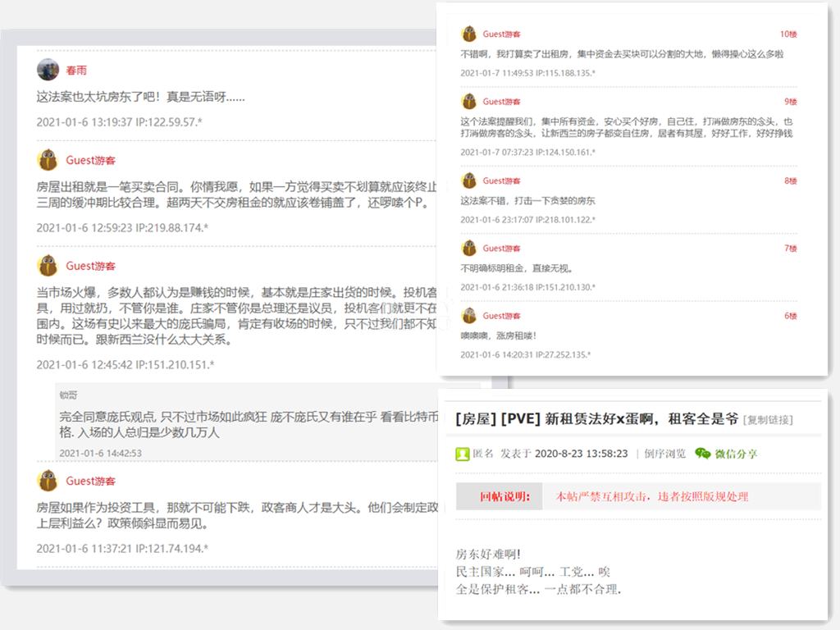
Task: Click guest avatar beside the 11:37:21 comment
Action: click(x=48, y=481)
